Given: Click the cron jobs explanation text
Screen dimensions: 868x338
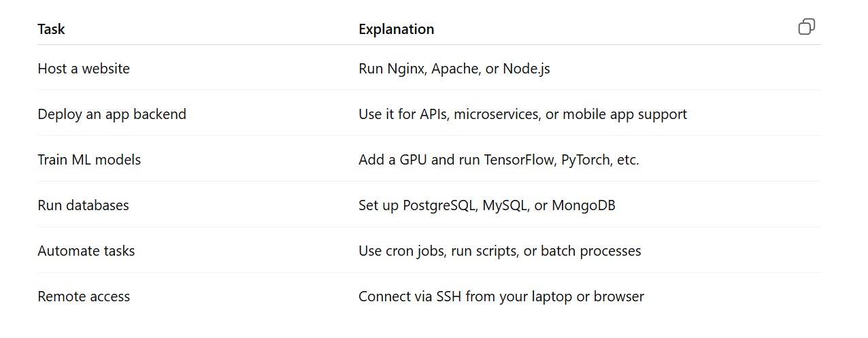Looking at the screenshot, I should pyautogui.click(x=499, y=251).
